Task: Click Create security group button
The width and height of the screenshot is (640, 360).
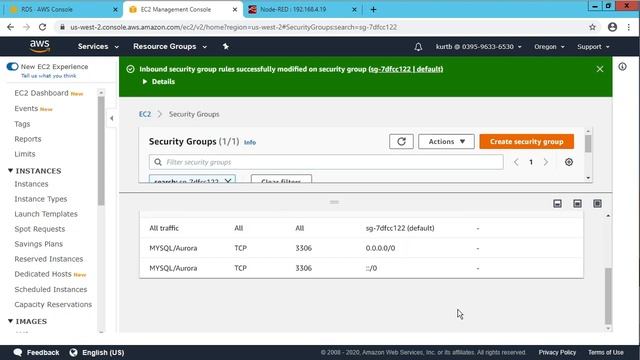Action: coord(527,142)
